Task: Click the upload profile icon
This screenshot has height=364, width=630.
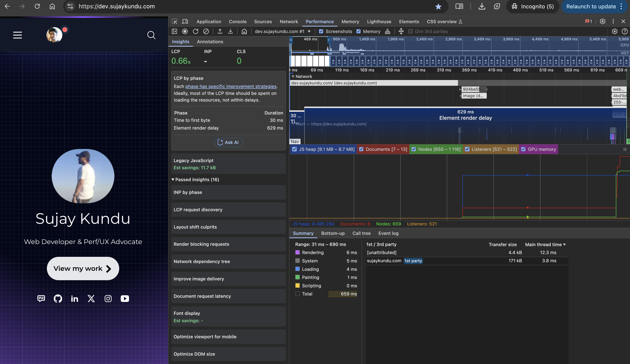Action: coord(220,31)
